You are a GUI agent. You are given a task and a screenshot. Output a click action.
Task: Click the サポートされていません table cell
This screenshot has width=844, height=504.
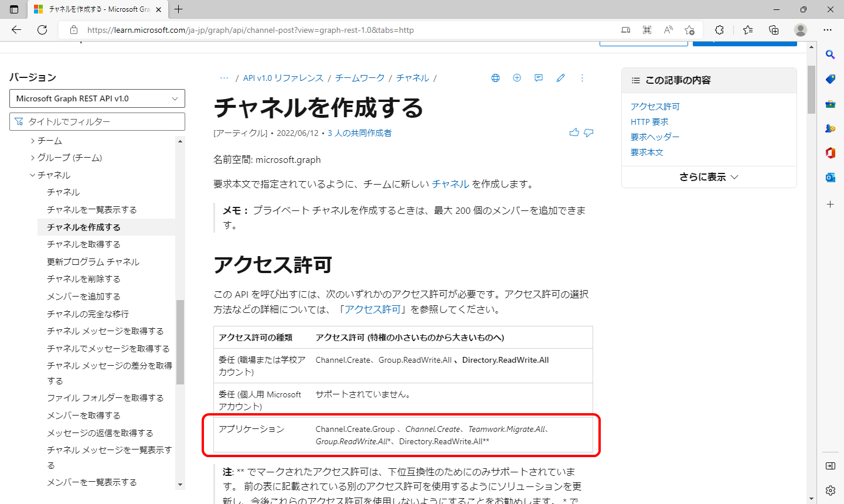(451, 400)
